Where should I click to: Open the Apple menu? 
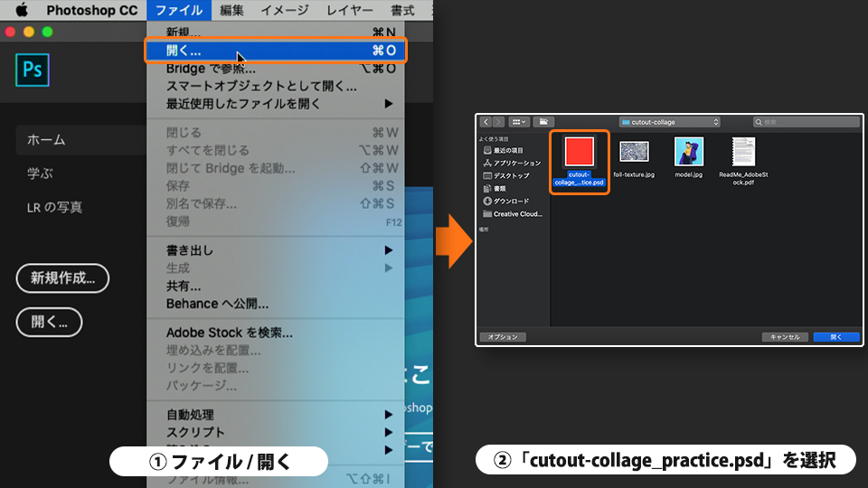coord(22,10)
